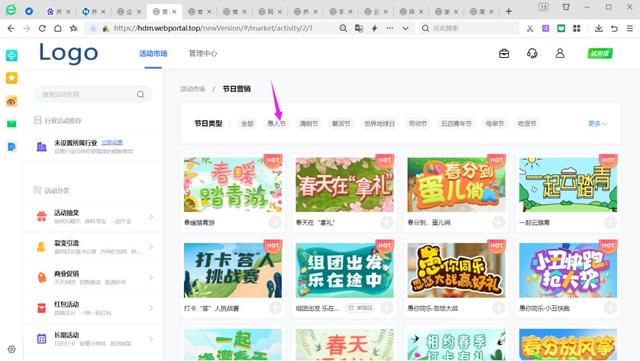Image resolution: width=640 pixels, height=361 pixels.
Task: Open the green mail icon in the sidebar
Action: click(x=11, y=124)
